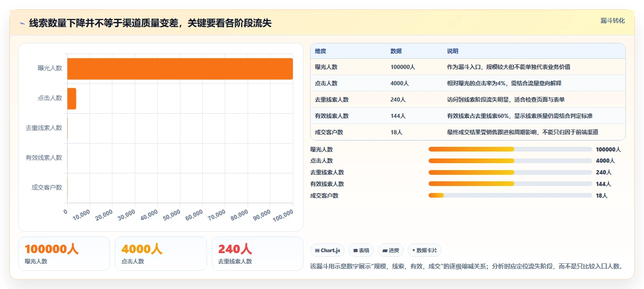Screen dimensions: 644x289
Task: Click the 去重线索人数 label on the chart axis
Action: tap(44, 128)
